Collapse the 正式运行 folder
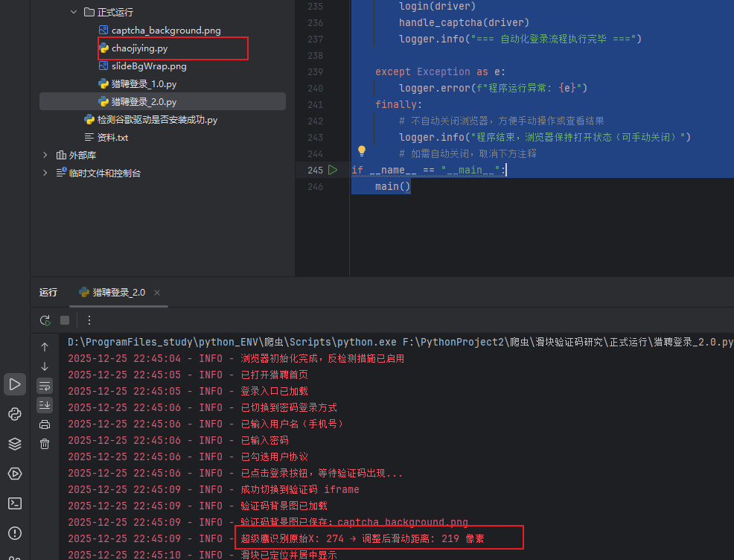 click(74, 12)
